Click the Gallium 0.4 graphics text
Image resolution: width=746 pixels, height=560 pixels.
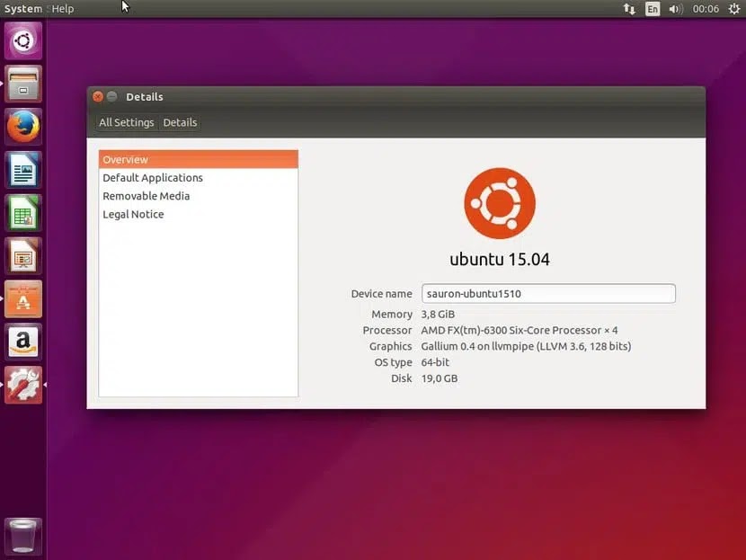526,346
